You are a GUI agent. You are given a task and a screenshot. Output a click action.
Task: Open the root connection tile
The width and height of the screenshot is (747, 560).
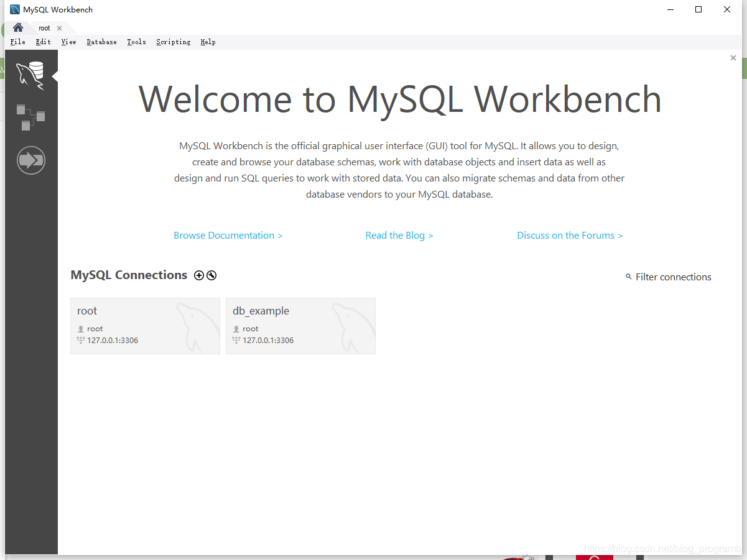pos(145,326)
